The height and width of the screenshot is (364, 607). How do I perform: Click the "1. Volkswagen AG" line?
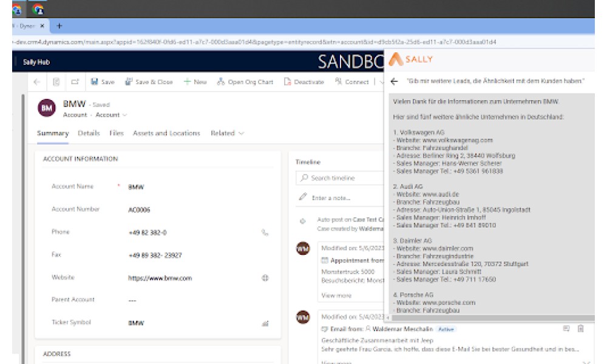(419, 132)
